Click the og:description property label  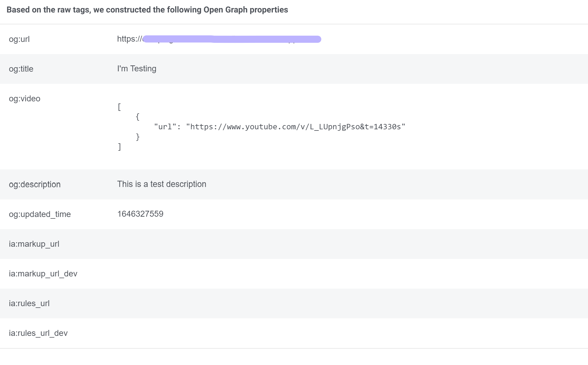tap(35, 185)
